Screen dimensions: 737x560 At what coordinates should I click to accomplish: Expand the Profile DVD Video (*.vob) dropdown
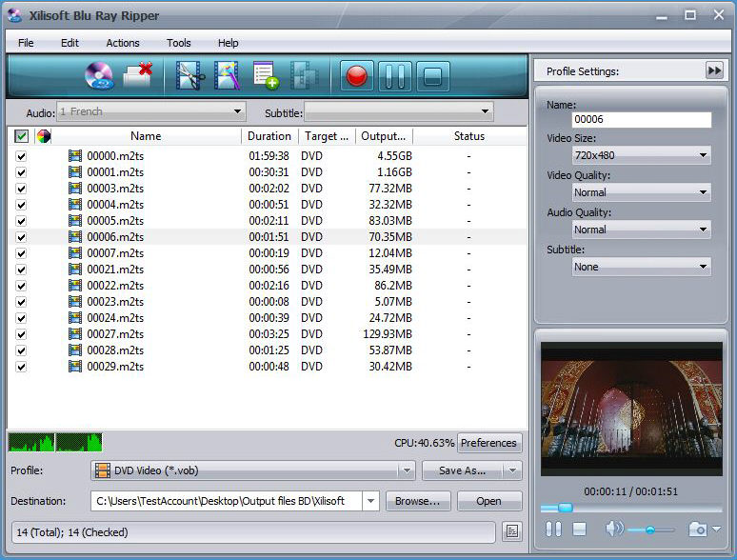click(406, 470)
